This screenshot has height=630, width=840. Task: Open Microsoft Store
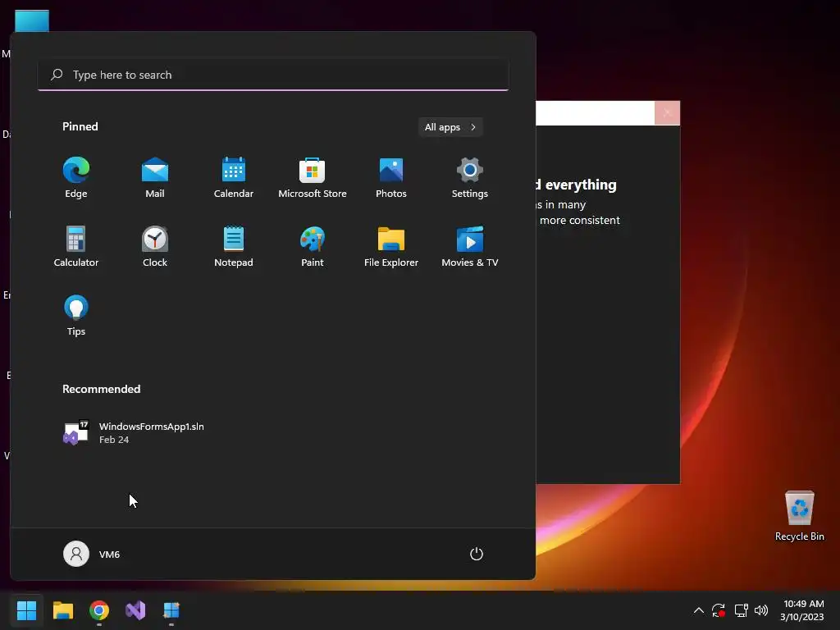click(313, 177)
